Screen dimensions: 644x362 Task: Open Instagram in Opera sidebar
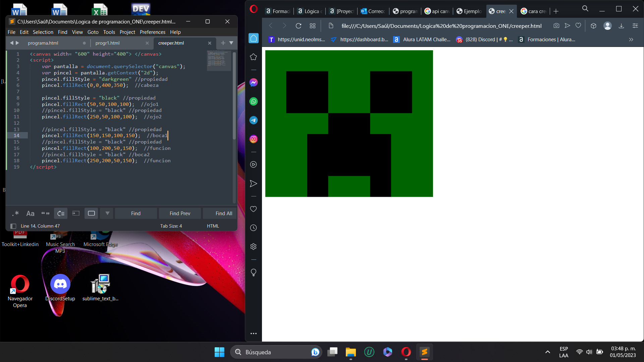pos(254,139)
